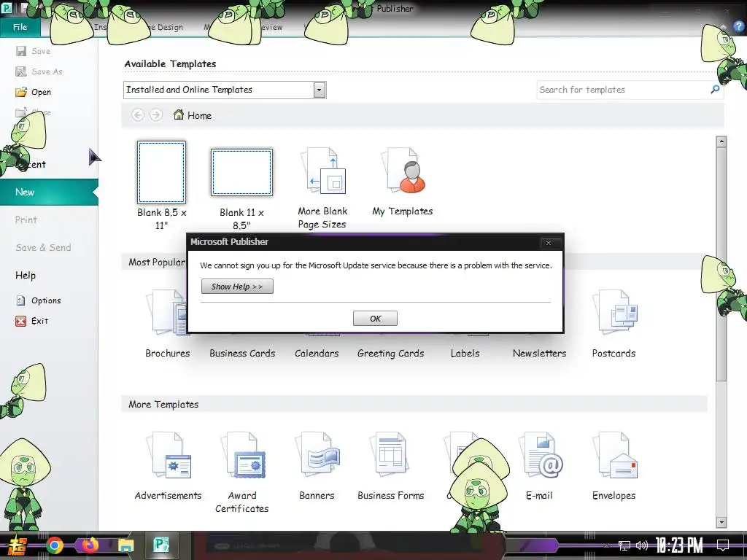747x560 pixels.
Task: Click the network tray icon
Action: 624,545
